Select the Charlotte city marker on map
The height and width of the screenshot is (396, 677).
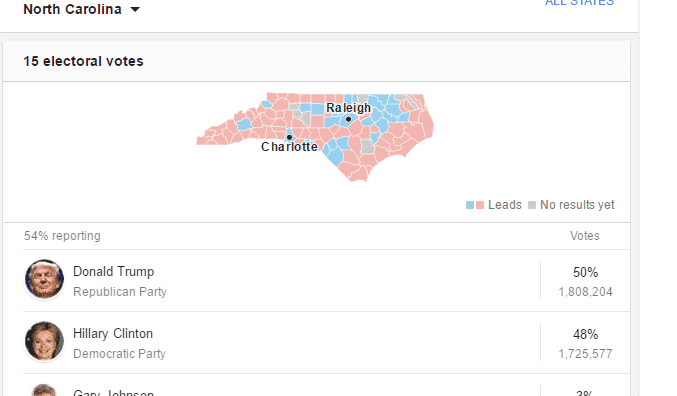[289, 137]
